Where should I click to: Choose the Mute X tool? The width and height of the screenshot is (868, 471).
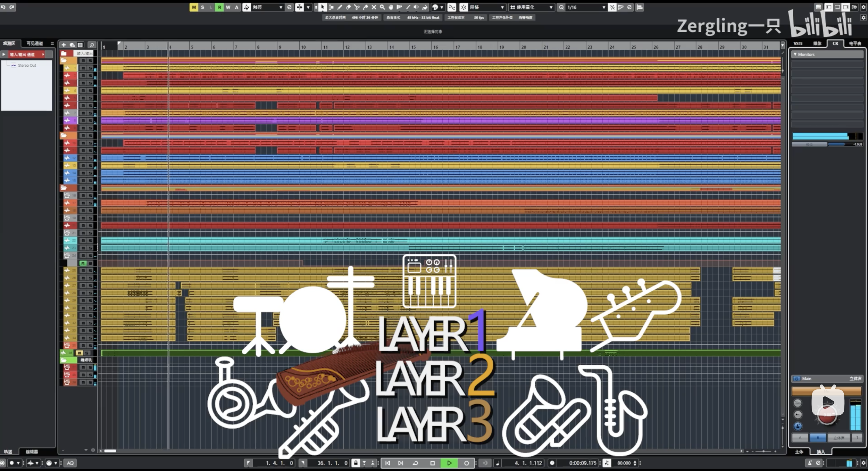pos(374,7)
